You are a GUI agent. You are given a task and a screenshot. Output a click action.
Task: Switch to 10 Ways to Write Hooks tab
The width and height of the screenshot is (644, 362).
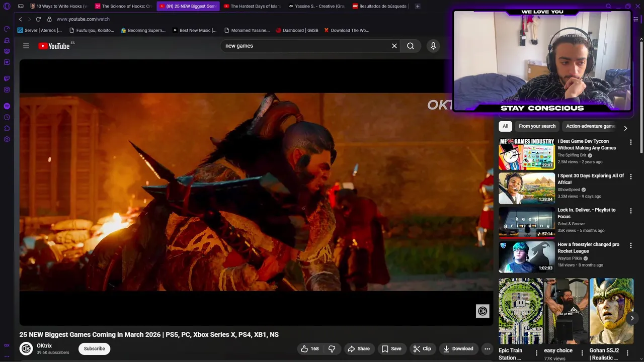[58, 6]
